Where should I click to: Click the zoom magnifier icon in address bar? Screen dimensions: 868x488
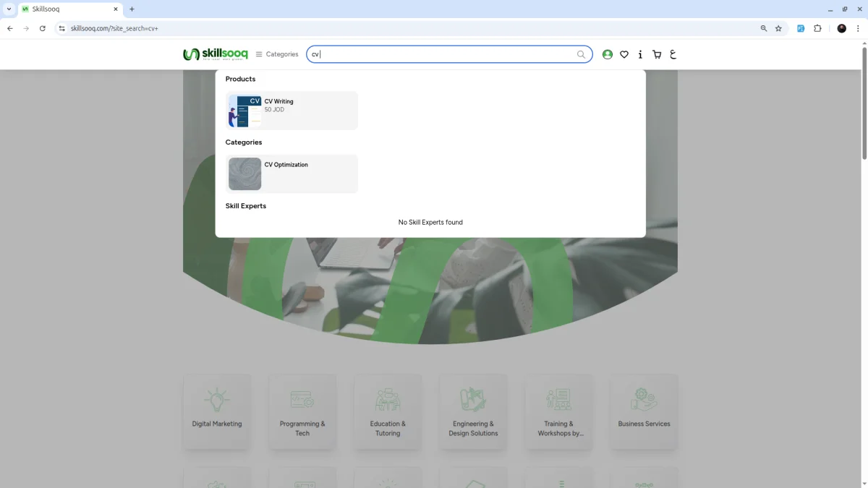coord(764,28)
